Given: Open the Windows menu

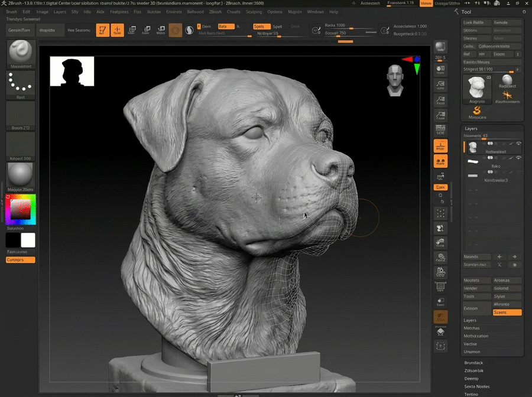Looking at the screenshot, I should [x=315, y=12].
